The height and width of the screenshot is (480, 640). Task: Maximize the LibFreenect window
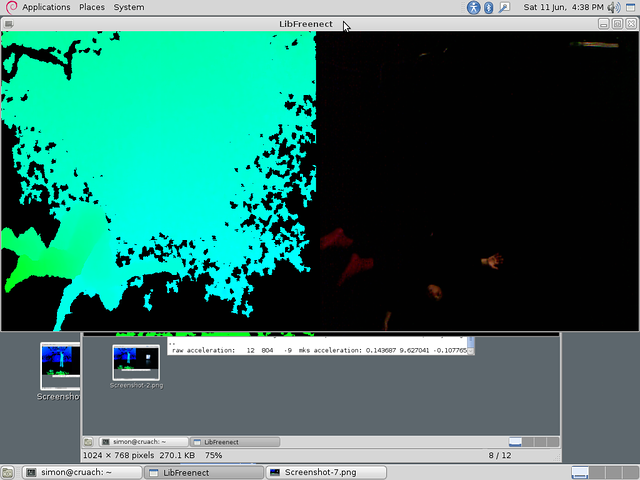tap(618, 24)
